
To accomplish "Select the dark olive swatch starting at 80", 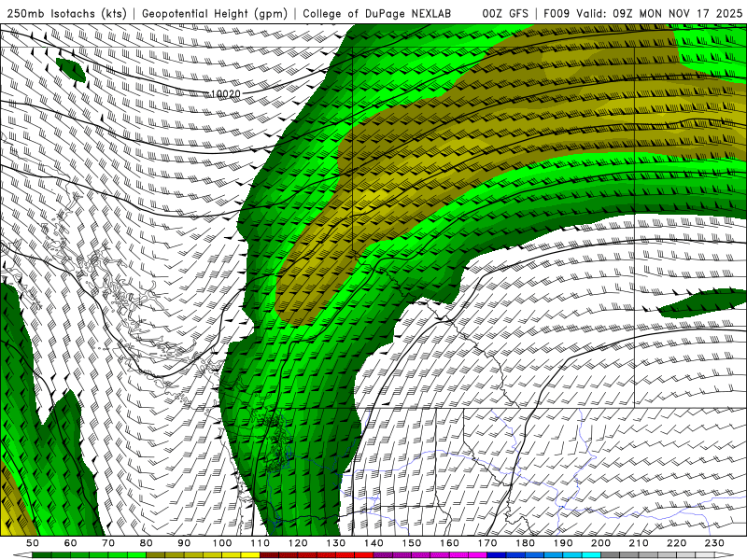I will [155, 554].
